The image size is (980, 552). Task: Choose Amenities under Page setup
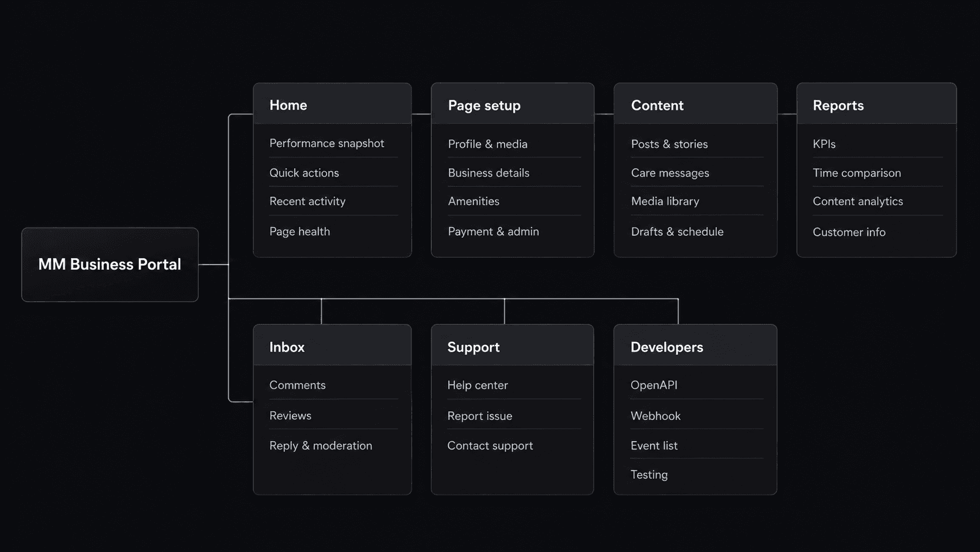(x=474, y=201)
